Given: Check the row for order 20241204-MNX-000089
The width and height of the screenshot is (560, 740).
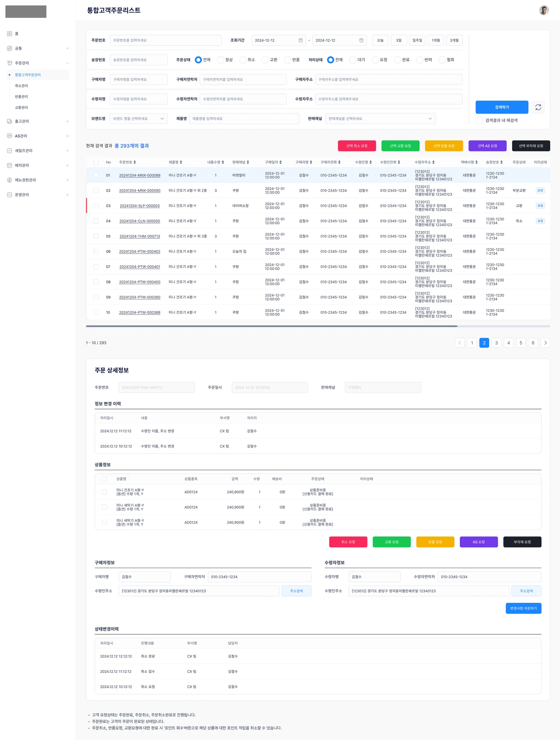Looking at the screenshot, I should tap(96, 175).
